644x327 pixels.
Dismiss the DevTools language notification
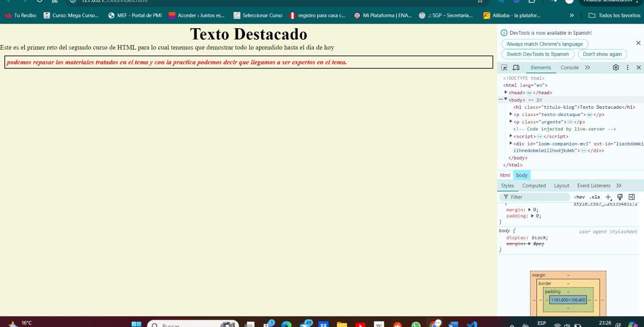[x=638, y=43]
